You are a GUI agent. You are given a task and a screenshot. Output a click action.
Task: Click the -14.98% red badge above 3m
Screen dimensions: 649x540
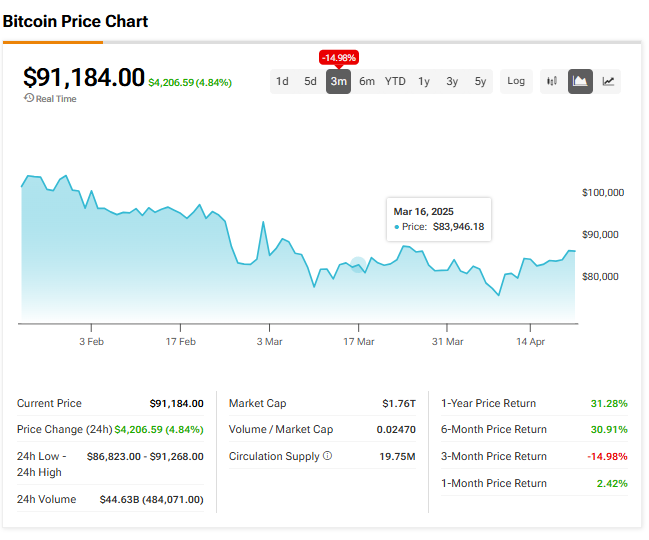click(339, 58)
